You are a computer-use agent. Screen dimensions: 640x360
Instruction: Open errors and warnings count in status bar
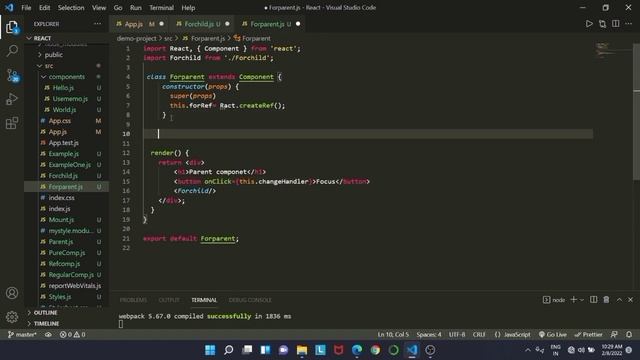73,334
